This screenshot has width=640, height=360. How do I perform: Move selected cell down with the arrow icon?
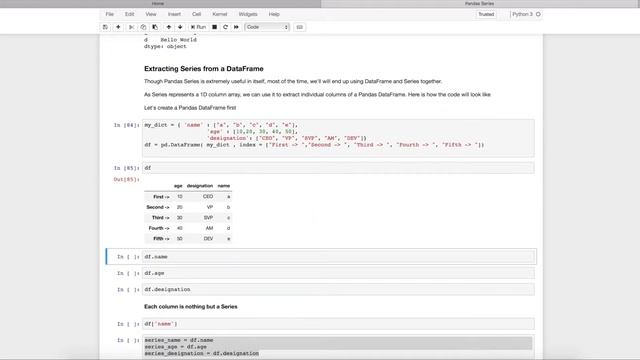[x=180, y=27]
